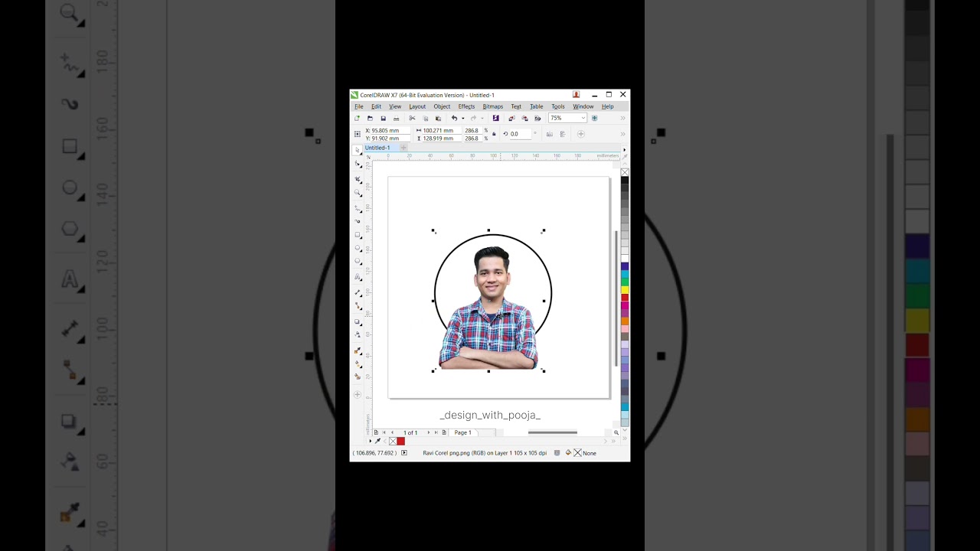Click the no-color X swatch atop palette
980x551 pixels.
tap(625, 172)
